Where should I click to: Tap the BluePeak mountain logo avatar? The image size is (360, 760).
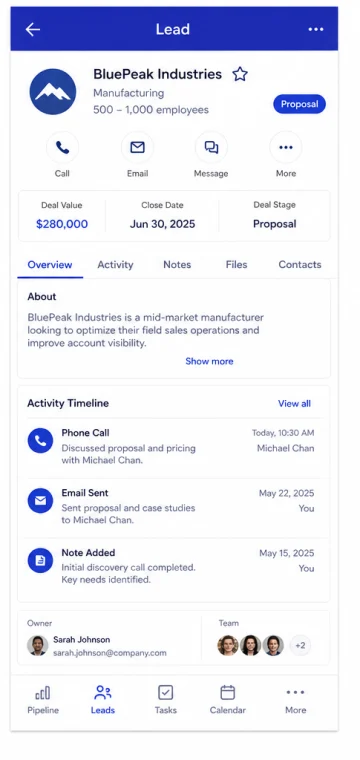[x=53, y=92]
